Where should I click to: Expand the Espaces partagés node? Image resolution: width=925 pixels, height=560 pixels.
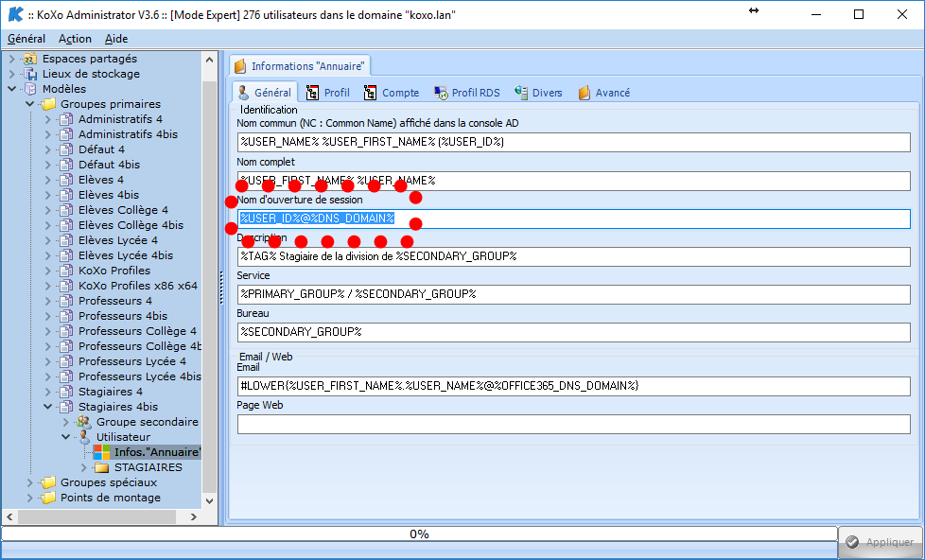click(x=11, y=59)
